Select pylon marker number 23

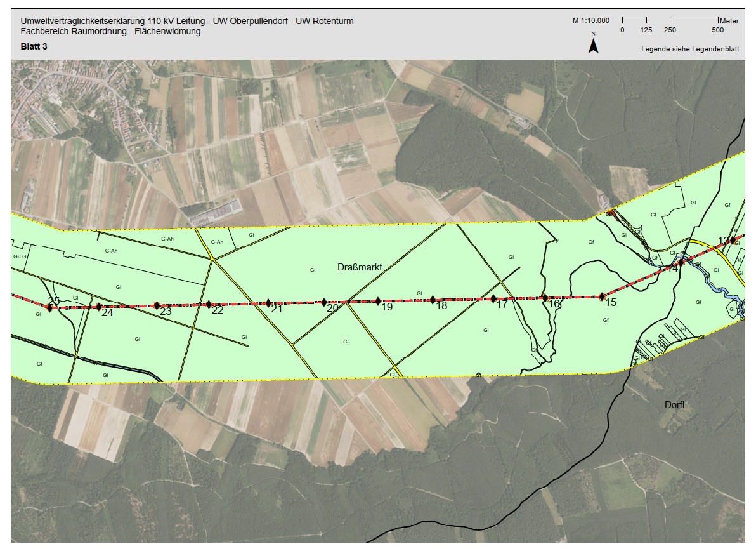coord(157,305)
